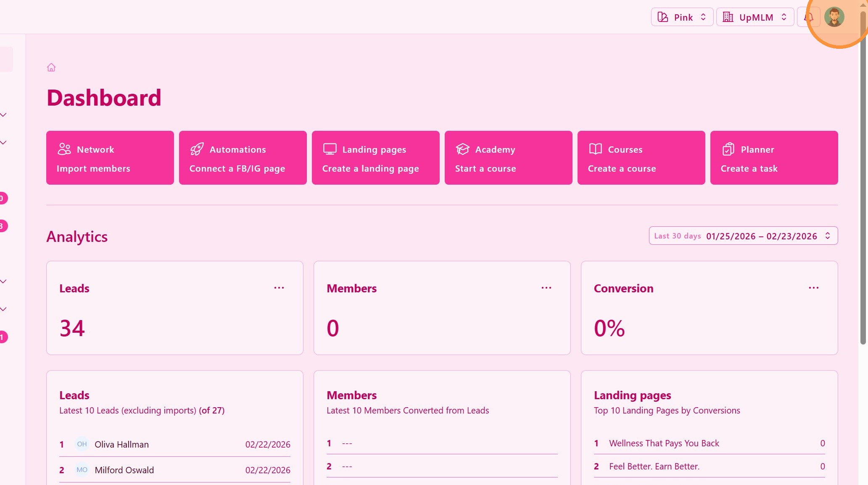Open the Members card three-dot menu
Viewport: 868px width, 485px height.
coord(546,288)
